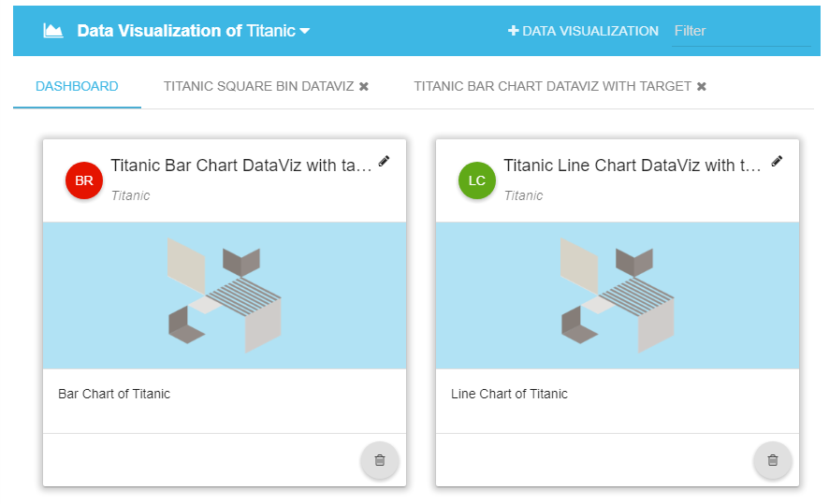Switch to the Dashboard tab
The image size is (829, 504).
(77, 86)
